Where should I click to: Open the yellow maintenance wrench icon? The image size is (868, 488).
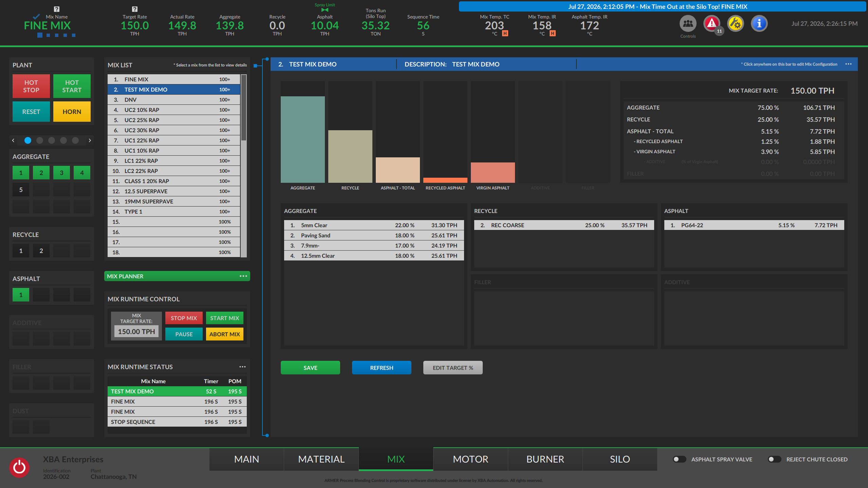[735, 23]
